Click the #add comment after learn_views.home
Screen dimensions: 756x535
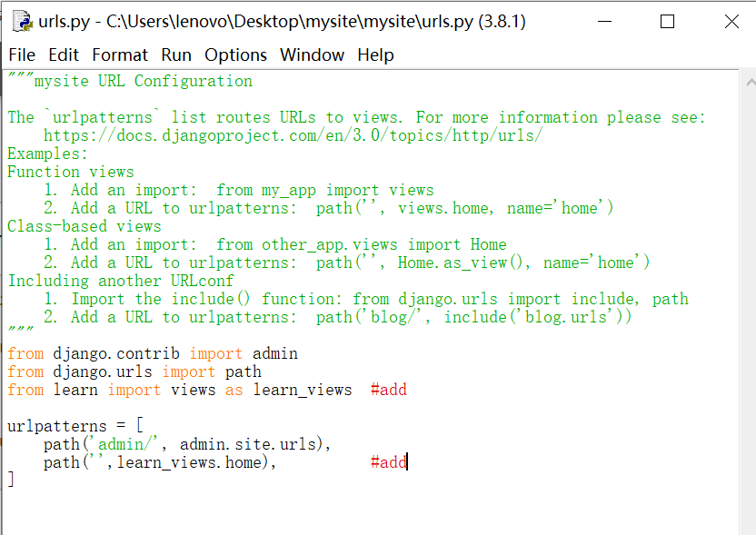click(x=389, y=462)
